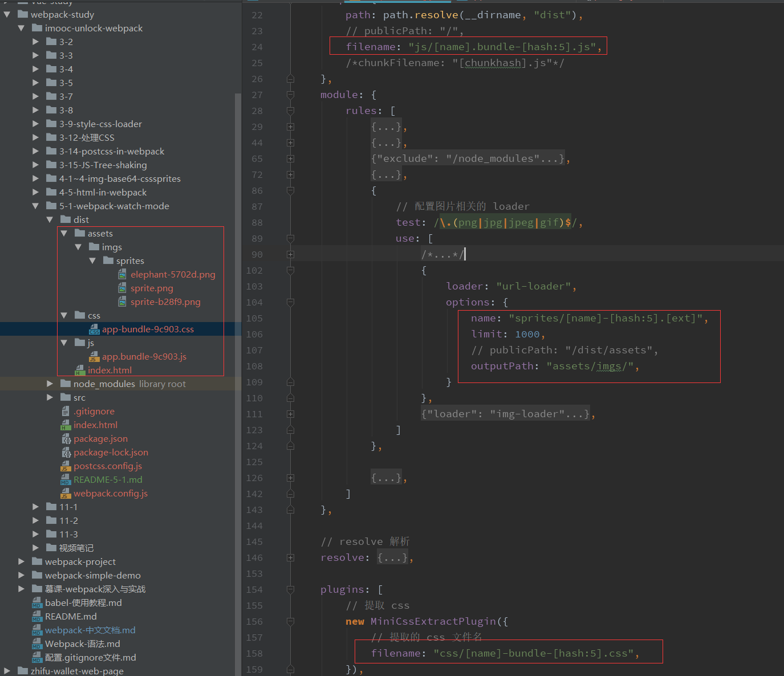Click the project tree vertical scrollbar

[238, 385]
